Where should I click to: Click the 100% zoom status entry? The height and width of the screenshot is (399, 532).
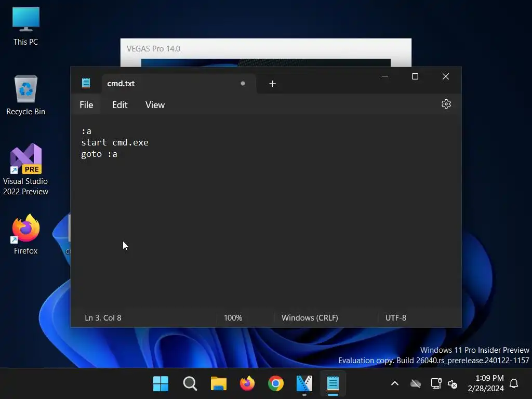coord(233,318)
